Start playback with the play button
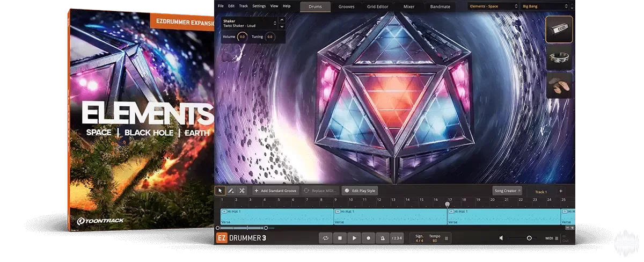 (x=354, y=238)
